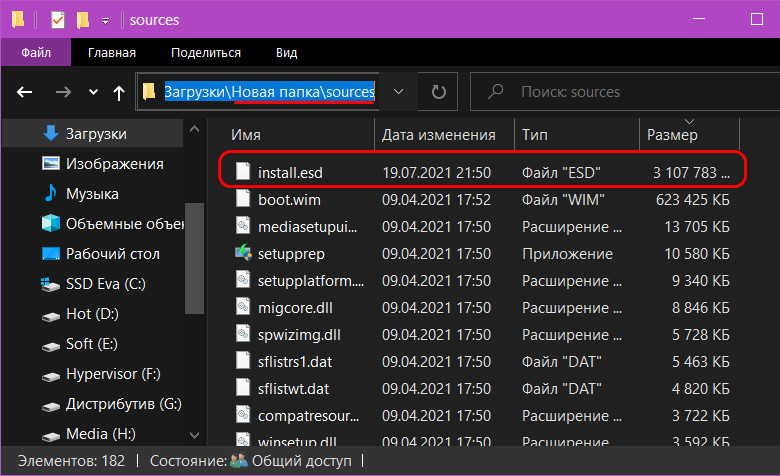Refresh the sources folder view

[438, 92]
